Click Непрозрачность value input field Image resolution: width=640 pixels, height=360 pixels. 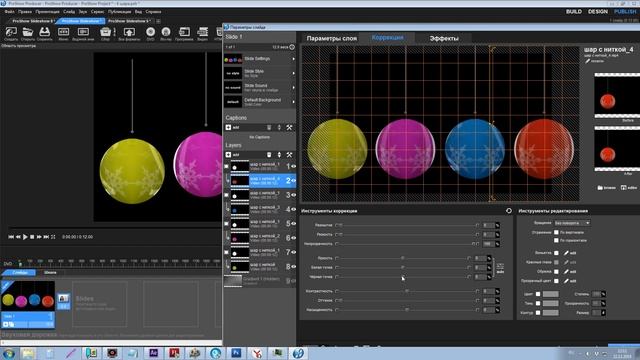pyautogui.click(x=488, y=244)
